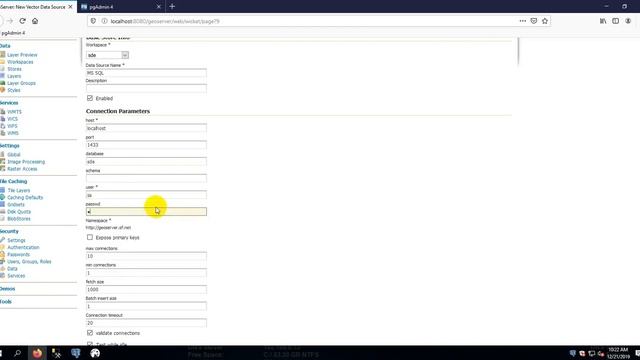Open Authentication link

pos(23,247)
